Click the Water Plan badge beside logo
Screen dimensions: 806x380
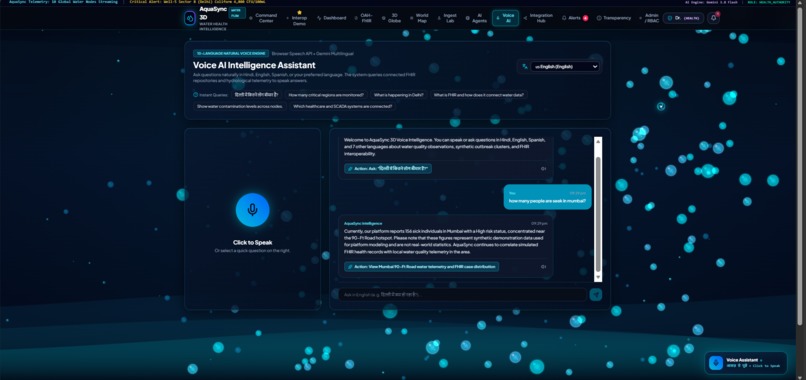click(x=237, y=13)
